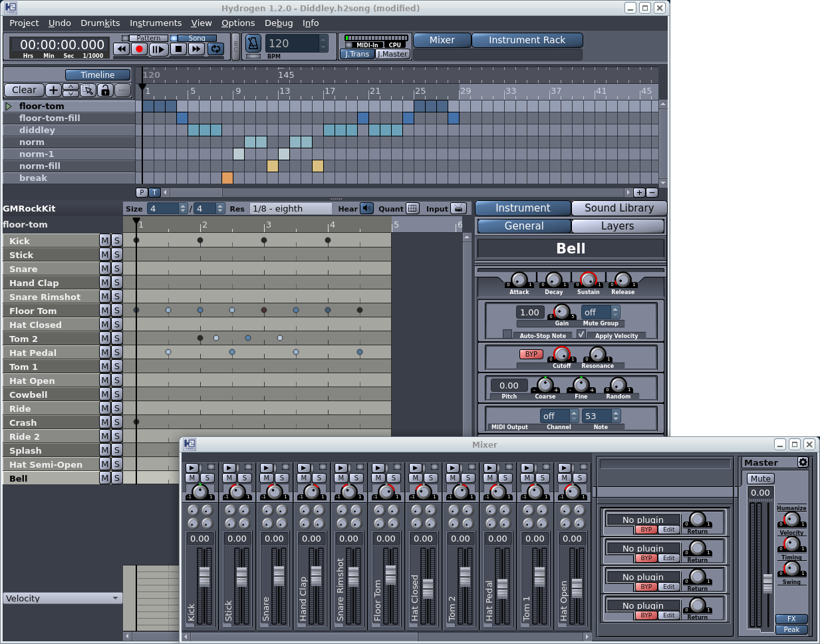Toggle the pattern lock icon in the song editor
The image size is (820, 644).
105,90
